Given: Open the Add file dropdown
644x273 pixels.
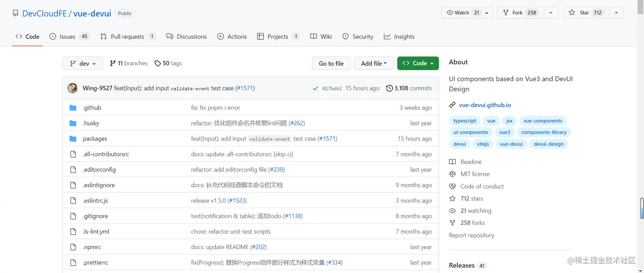Looking at the screenshot, I should 374,63.
